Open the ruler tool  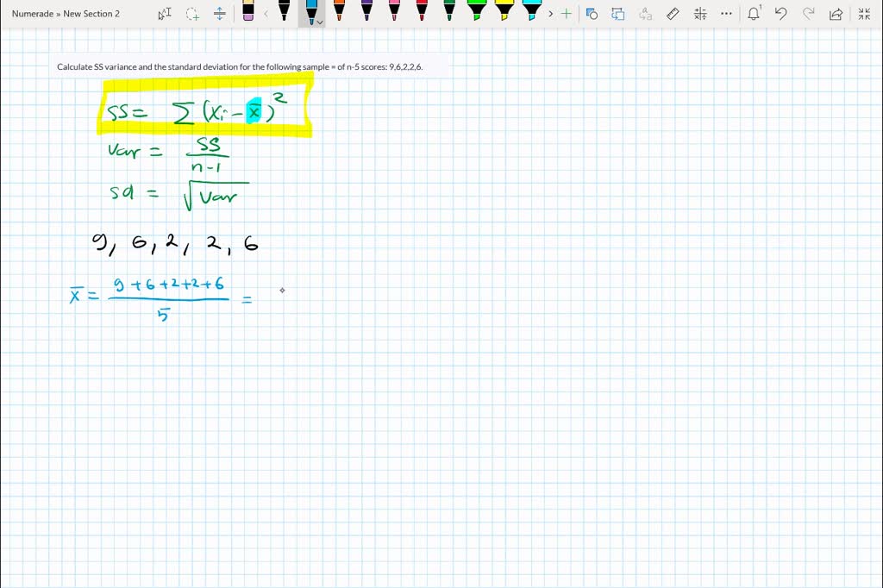tap(673, 13)
